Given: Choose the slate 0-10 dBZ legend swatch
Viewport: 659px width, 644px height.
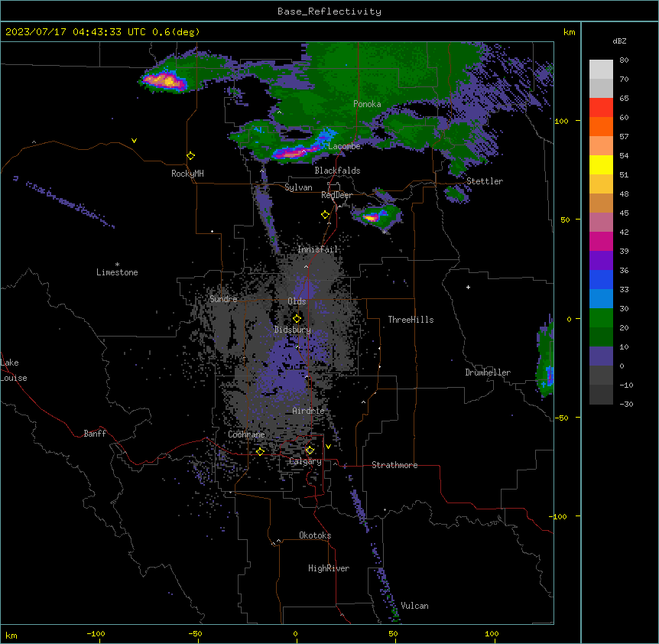Looking at the screenshot, I should pyautogui.click(x=601, y=356).
